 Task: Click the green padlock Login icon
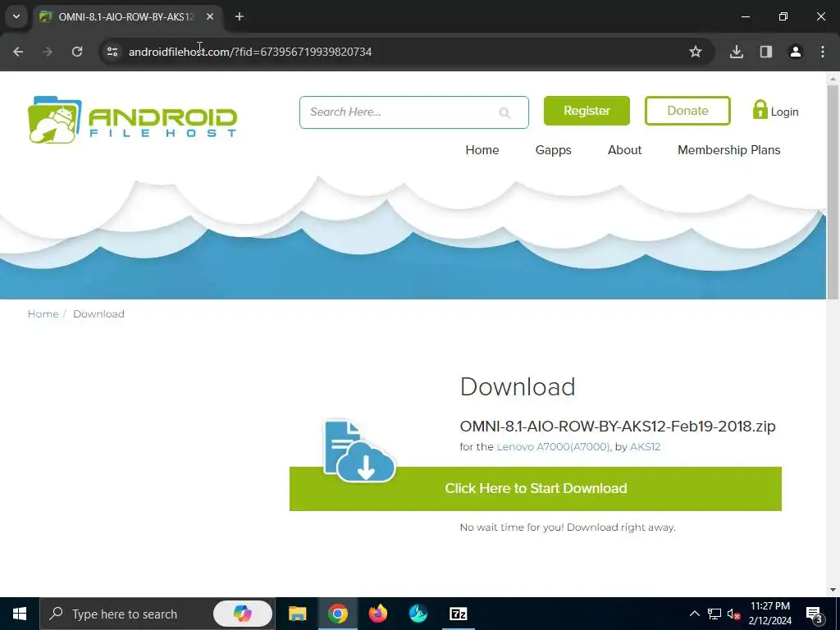[x=760, y=110]
